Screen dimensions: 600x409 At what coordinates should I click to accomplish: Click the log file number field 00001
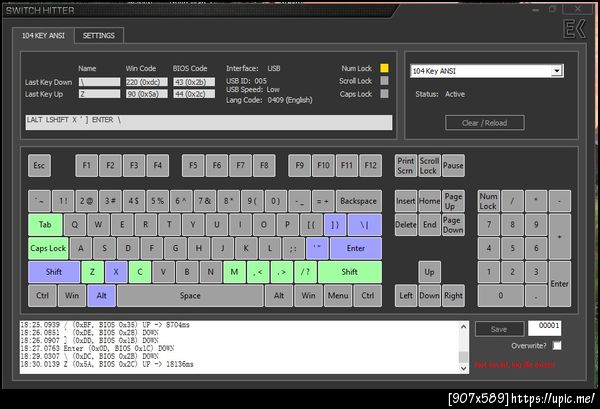click(545, 328)
